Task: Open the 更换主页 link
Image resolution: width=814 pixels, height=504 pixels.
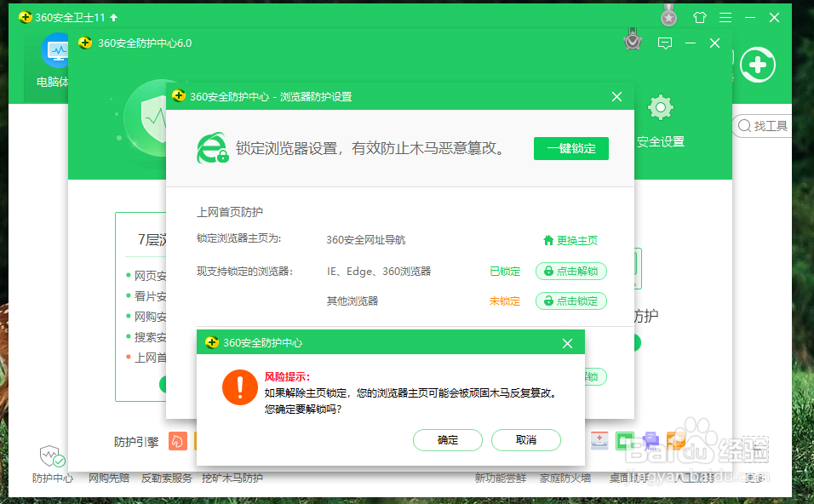Action: [x=576, y=240]
